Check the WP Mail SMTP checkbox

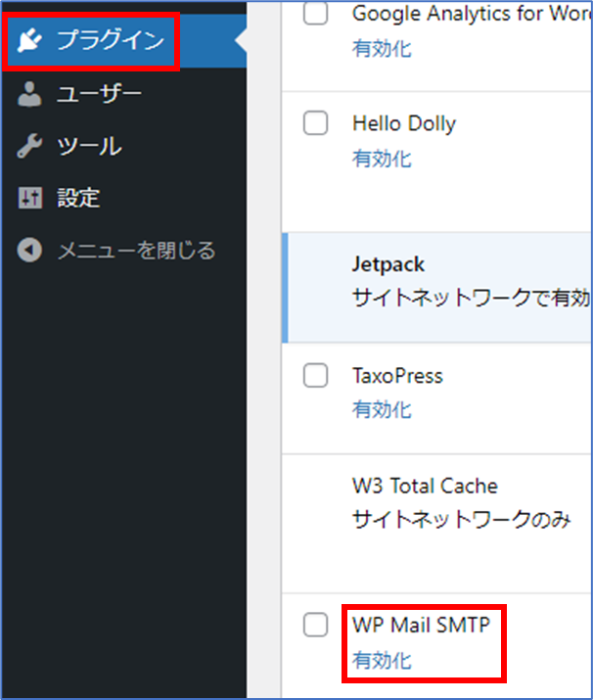pyautogui.click(x=315, y=624)
